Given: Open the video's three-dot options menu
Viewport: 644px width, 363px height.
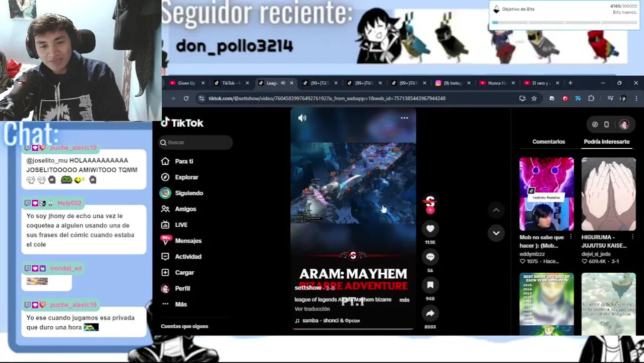Looking at the screenshot, I should 404,118.
